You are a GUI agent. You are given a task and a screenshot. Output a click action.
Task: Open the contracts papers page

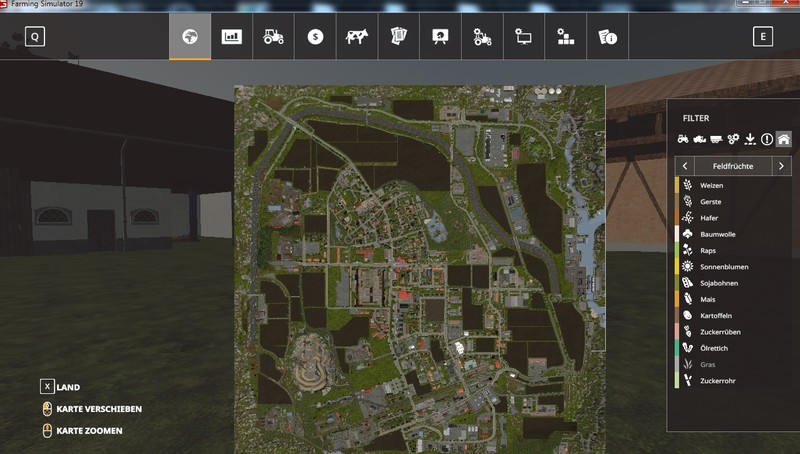click(x=398, y=37)
